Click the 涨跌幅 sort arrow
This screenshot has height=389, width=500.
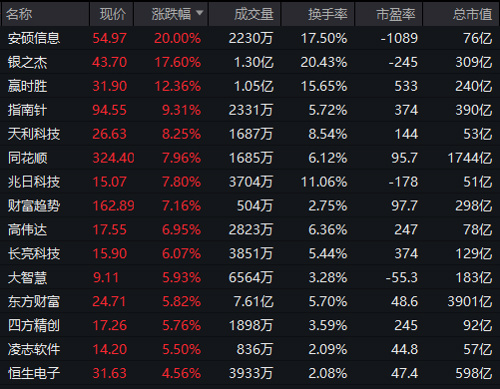[199, 13]
